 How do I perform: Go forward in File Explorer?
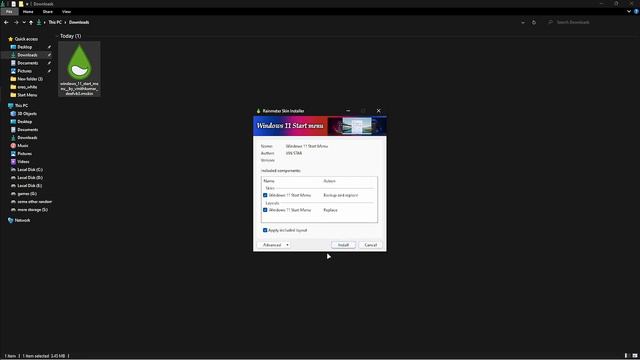(16, 22)
